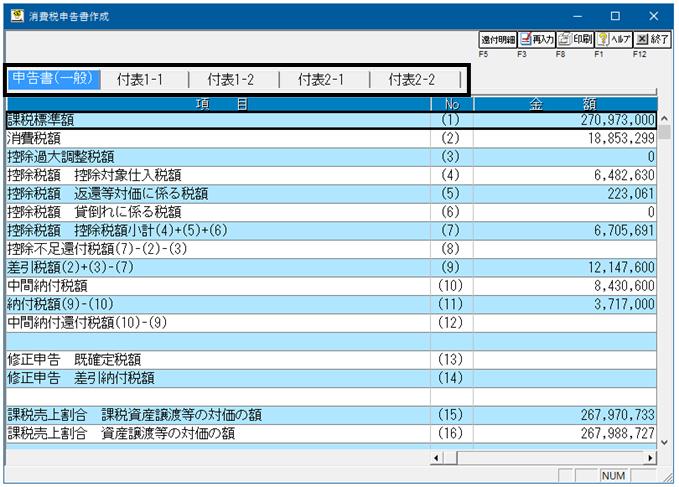
Task: Click the 項目 column header
Action: click(219, 104)
